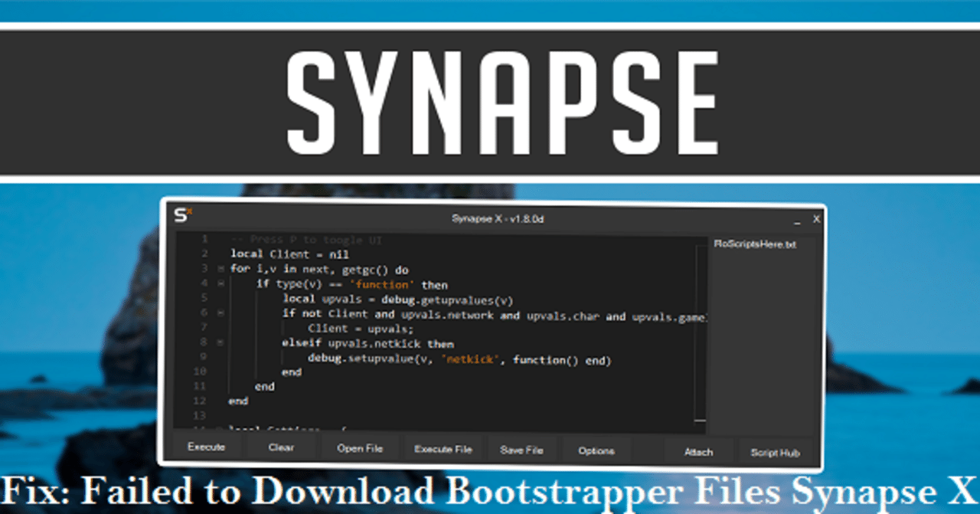Attach Synapse X to the game
Screen dimensions: 980x514
tap(698, 452)
